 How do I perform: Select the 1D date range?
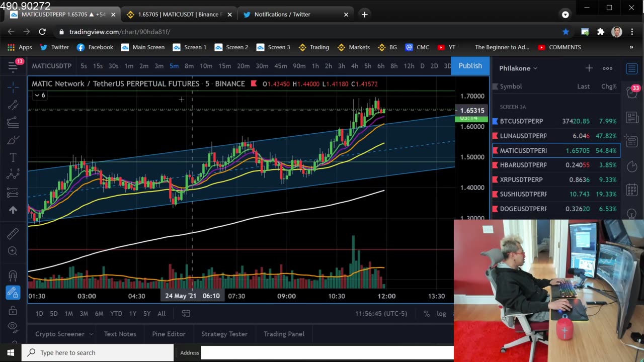[39, 313]
